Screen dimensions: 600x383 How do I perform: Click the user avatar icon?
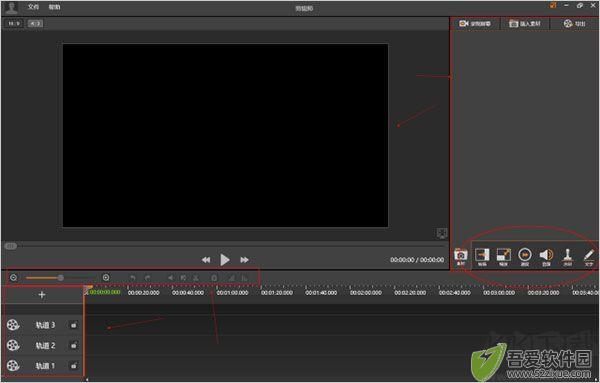pyautogui.click(x=11, y=7)
